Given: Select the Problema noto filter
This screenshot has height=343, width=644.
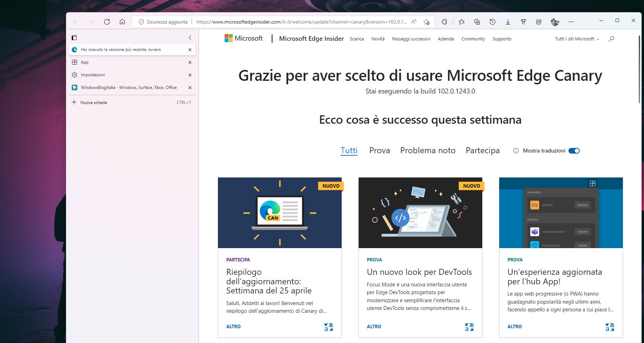Looking at the screenshot, I should [428, 150].
